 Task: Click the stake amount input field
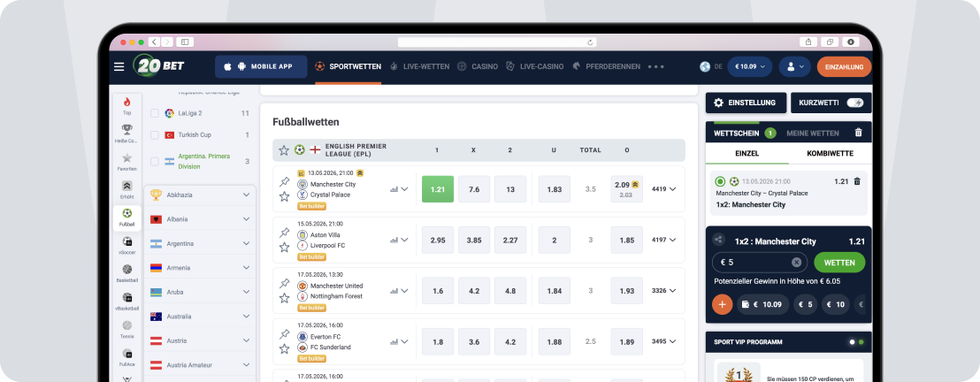pyautogui.click(x=760, y=263)
